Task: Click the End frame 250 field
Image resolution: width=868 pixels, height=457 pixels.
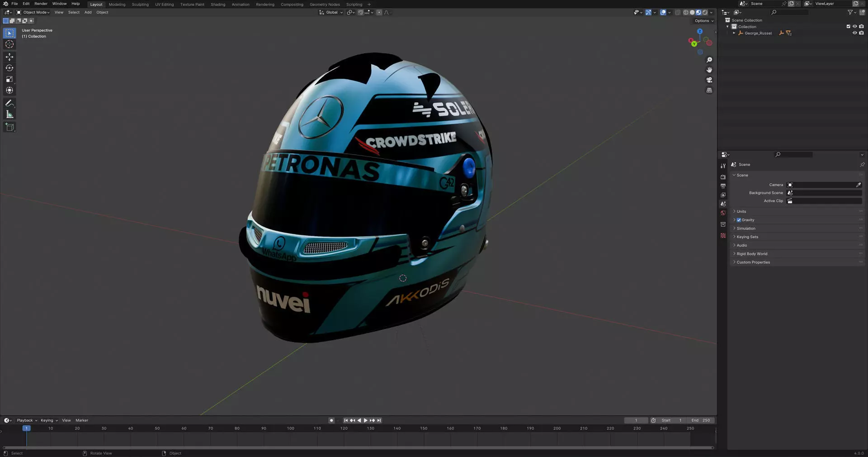Action: tap(700, 420)
